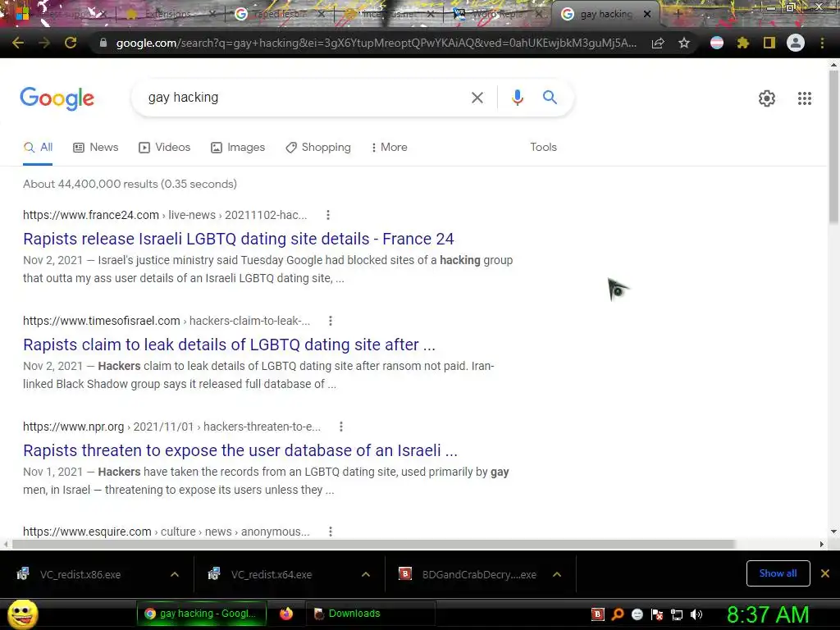Open the Downloads taskbar window

370,614
